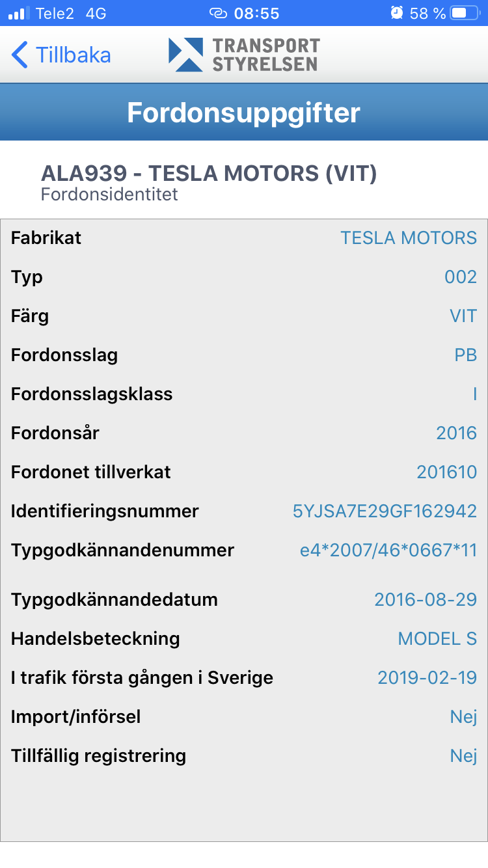488x868 pixels.
Task: Tap the Import/införsel value Nej
Action: click(463, 717)
